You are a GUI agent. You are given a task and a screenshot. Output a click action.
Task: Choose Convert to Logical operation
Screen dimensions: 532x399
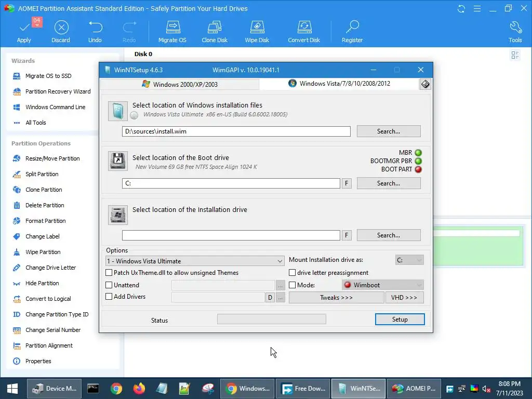[x=42, y=299]
